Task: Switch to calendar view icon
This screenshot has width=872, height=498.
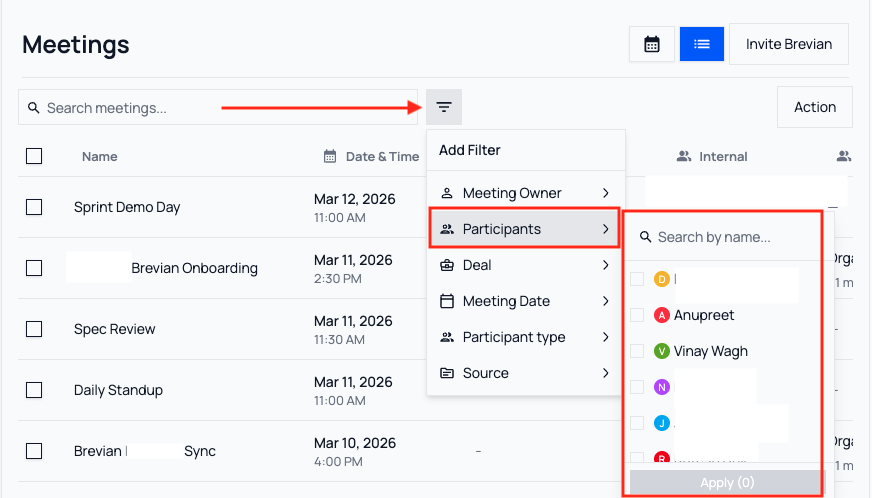Action: (652, 44)
